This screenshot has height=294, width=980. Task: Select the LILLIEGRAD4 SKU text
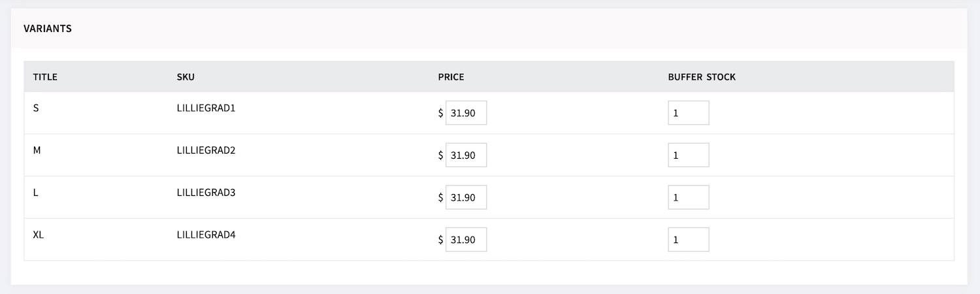pos(206,235)
